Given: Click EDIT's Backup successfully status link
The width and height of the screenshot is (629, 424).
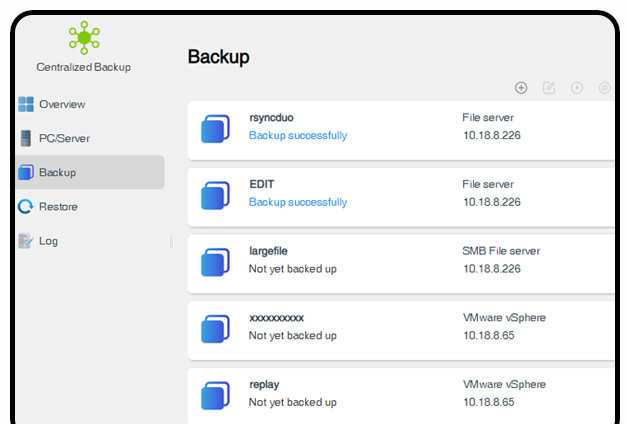Looking at the screenshot, I should [298, 202].
